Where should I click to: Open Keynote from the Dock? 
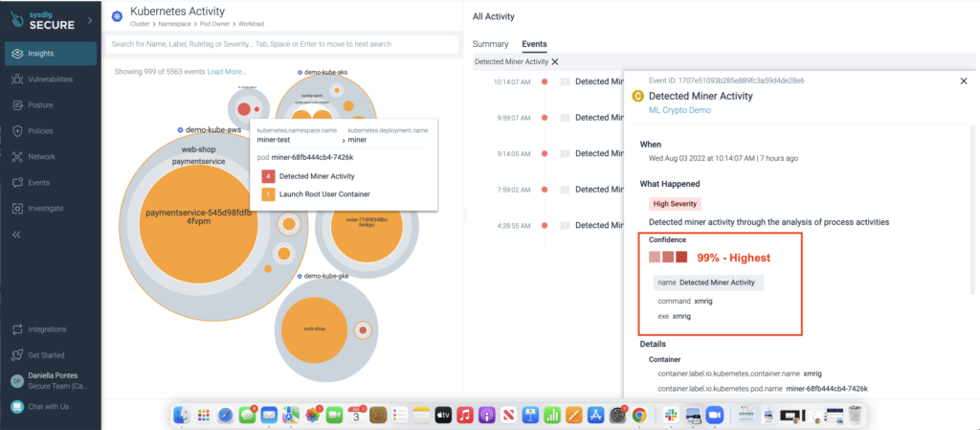coord(530,414)
